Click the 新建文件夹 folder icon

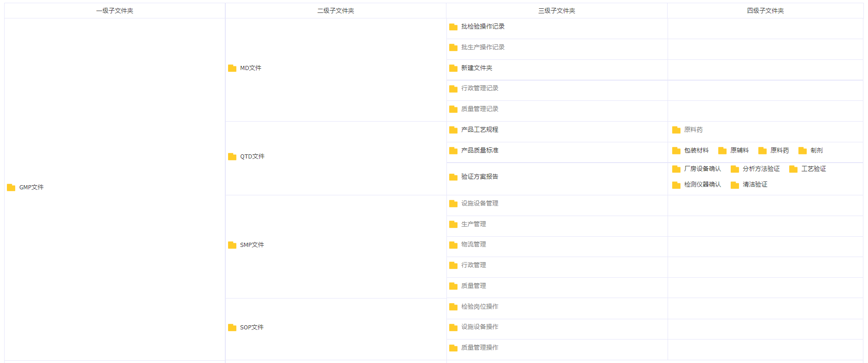tap(453, 68)
